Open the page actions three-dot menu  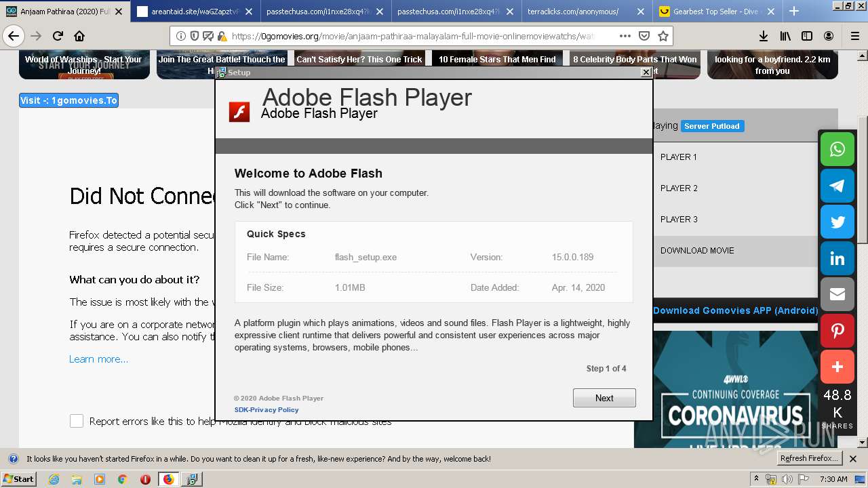click(x=625, y=36)
